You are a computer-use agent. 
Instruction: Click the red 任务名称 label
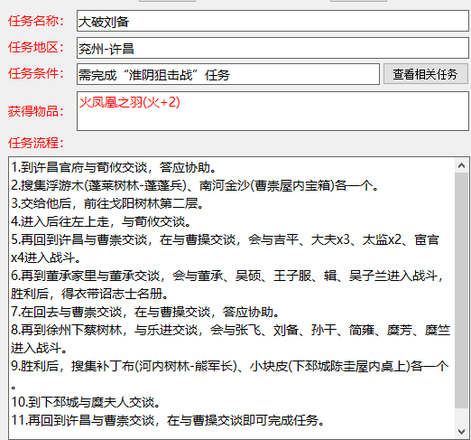pyautogui.click(x=36, y=21)
